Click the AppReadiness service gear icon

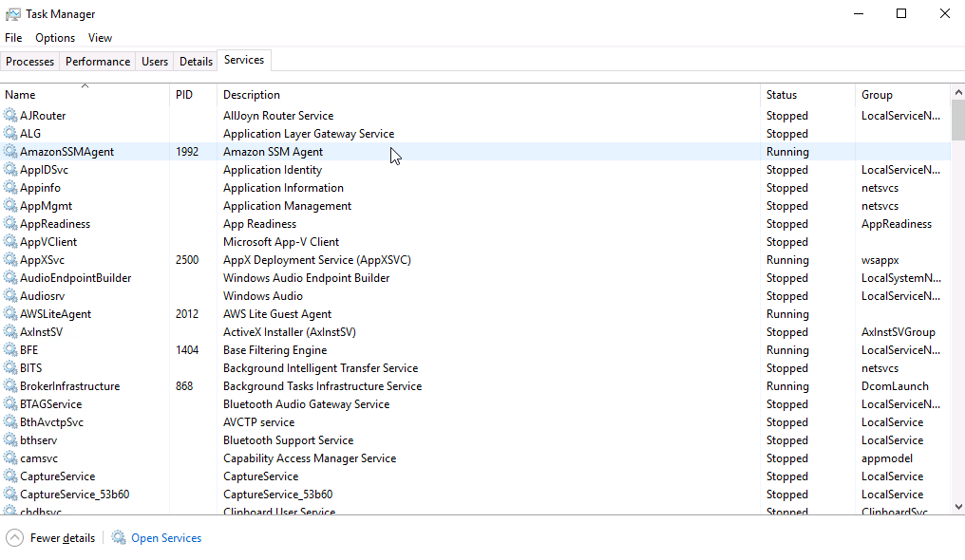click(10, 224)
